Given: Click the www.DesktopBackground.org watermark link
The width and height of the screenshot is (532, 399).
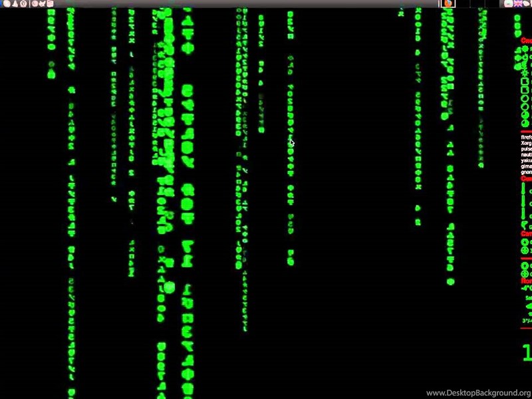Looking at the screenshot, I should click(477, 392).
